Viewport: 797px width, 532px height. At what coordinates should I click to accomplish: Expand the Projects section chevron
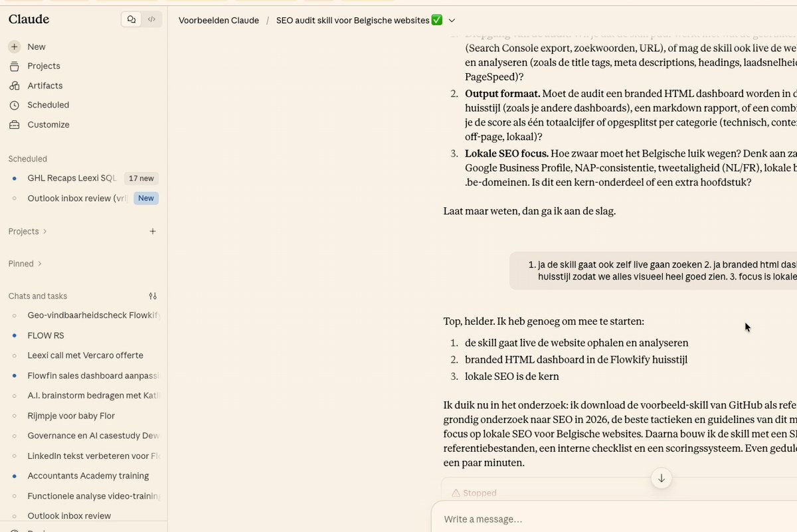[x=44, y=231]
